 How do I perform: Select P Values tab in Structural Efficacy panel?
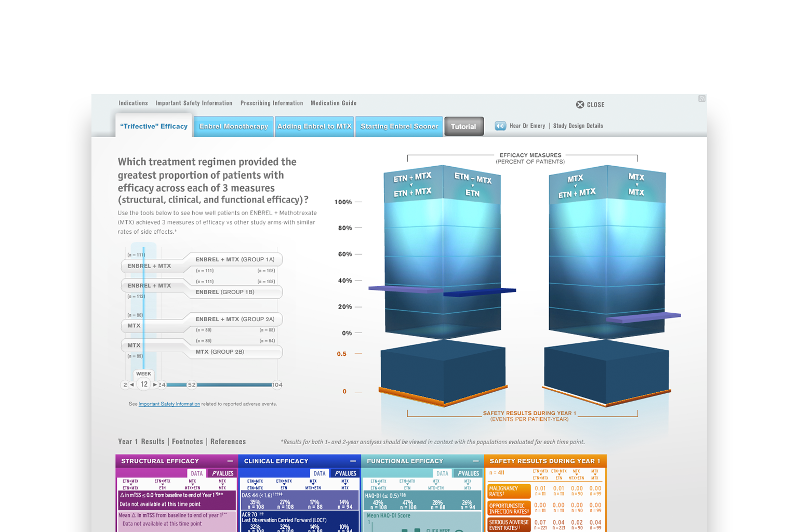pyautogui.click(x=222, y=473)
